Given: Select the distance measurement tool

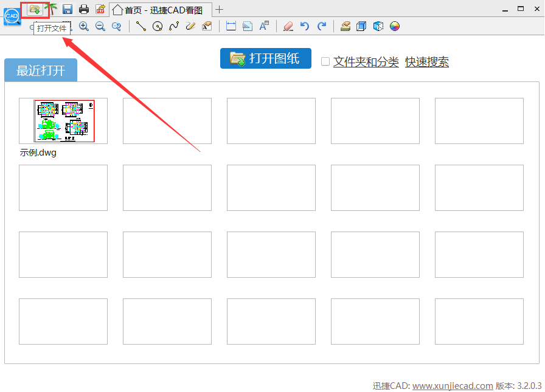Looking at the screenshot, I should click(231, 26).
